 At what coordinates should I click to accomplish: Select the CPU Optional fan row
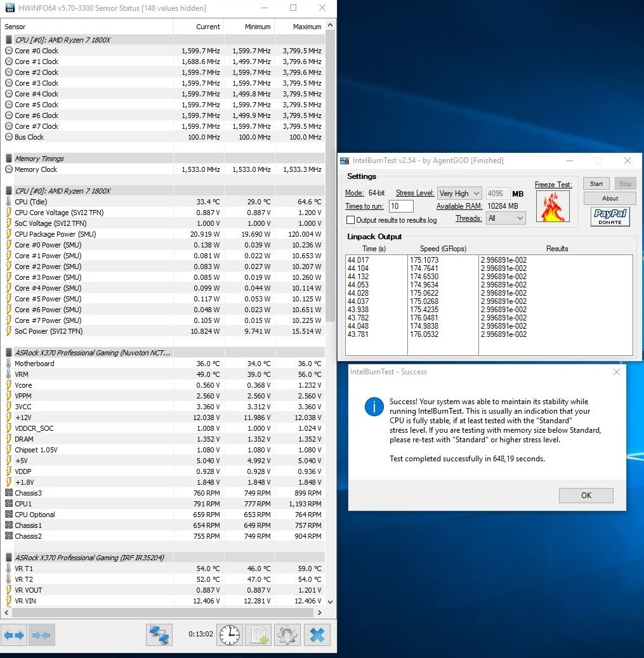click(163, 515)
